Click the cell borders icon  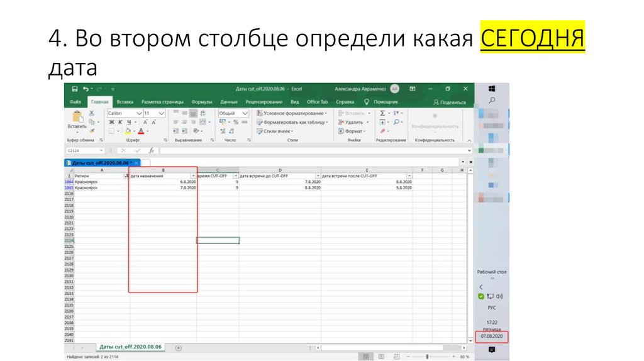[x=111, y=131]
